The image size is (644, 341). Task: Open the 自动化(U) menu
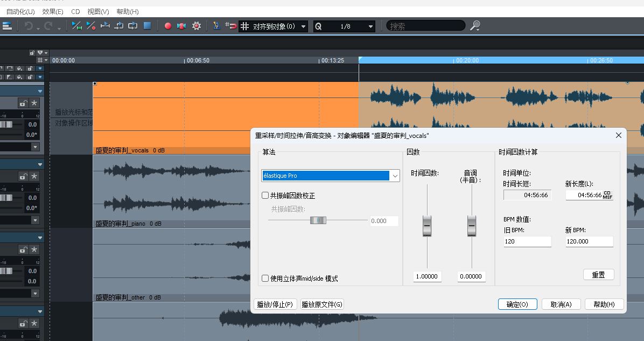pos(20,11)
